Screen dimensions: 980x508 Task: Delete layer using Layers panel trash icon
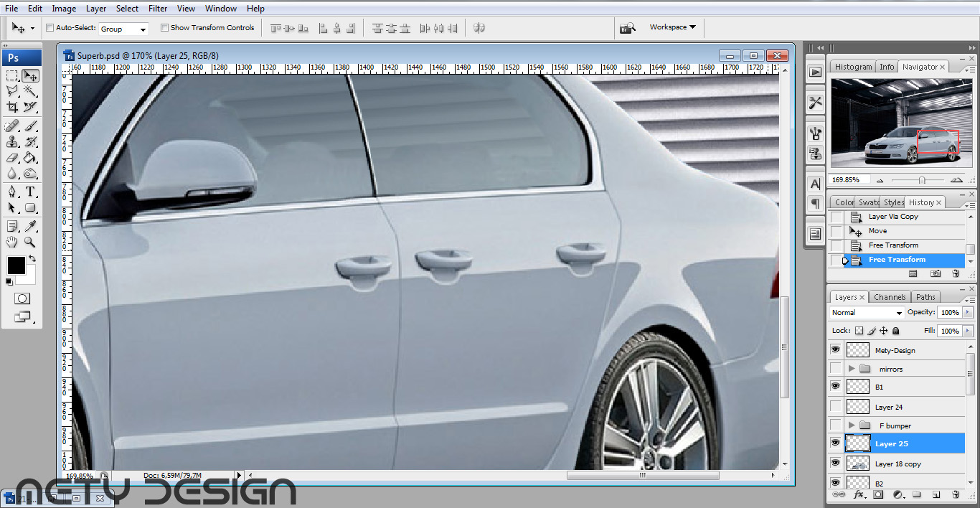pyautogui.click(x=956, y=494)
